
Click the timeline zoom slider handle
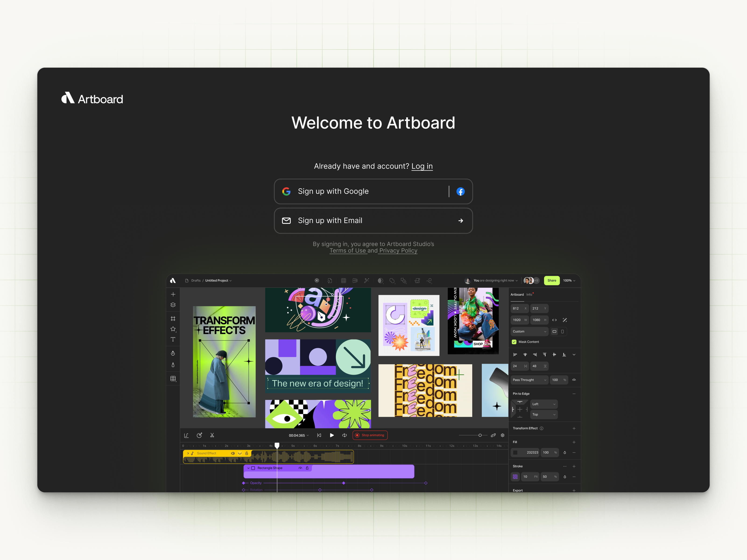tap(480, 435)
